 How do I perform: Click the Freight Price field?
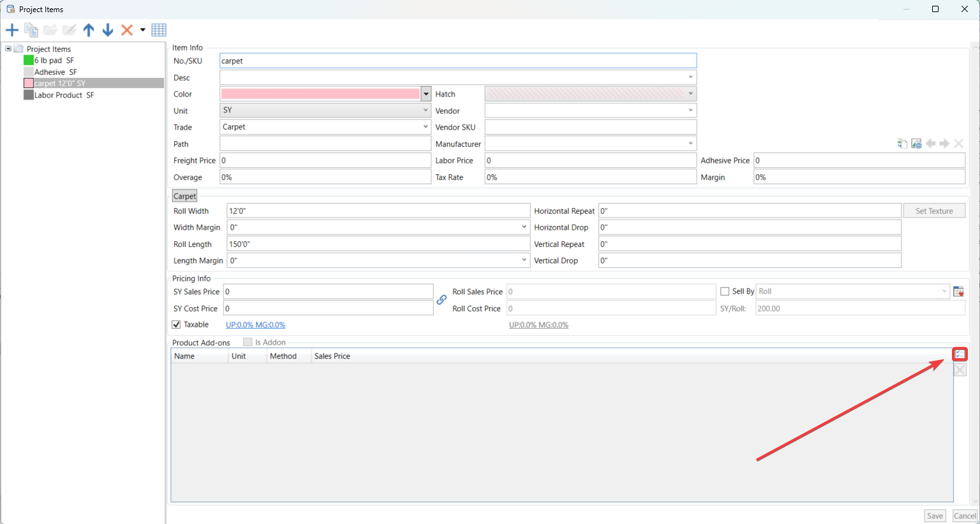(x=325, y=160)
